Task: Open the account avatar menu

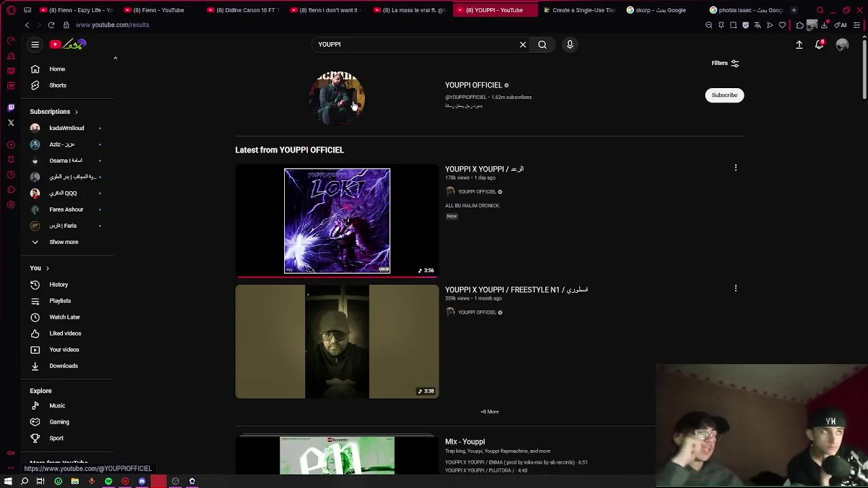Action: [842, 45]
